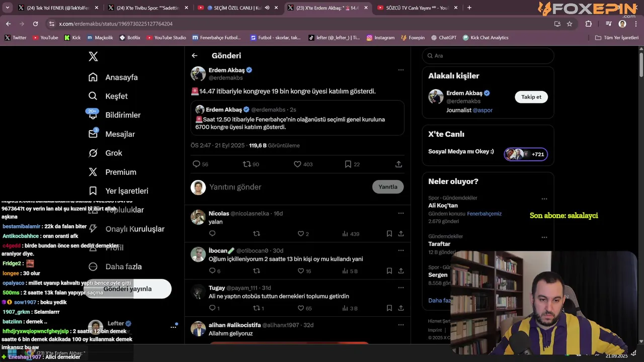Open the @aspor link in the bio
The width and height of the screenshot is (644, 362).
pos(482,110)
